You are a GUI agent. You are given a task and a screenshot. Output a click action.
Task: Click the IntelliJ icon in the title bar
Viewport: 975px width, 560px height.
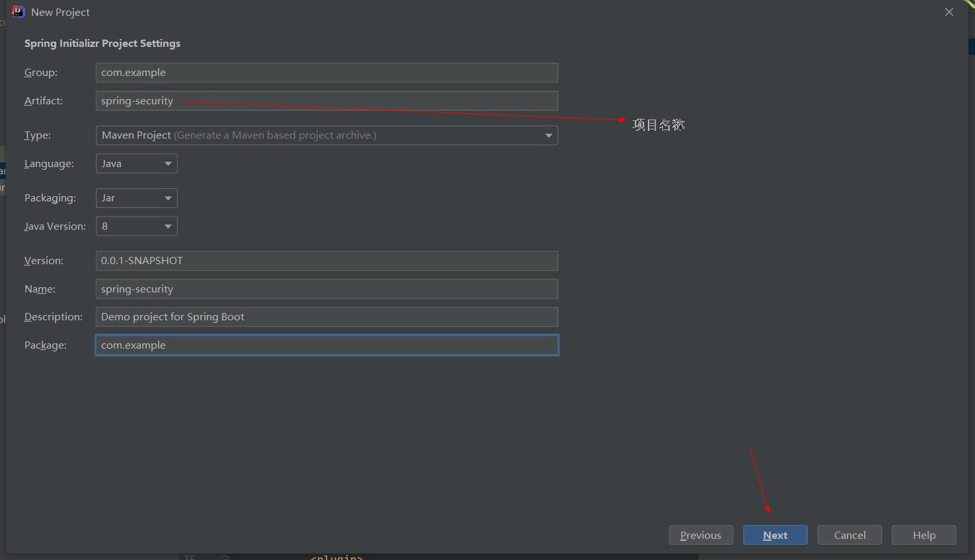point(18,12)
